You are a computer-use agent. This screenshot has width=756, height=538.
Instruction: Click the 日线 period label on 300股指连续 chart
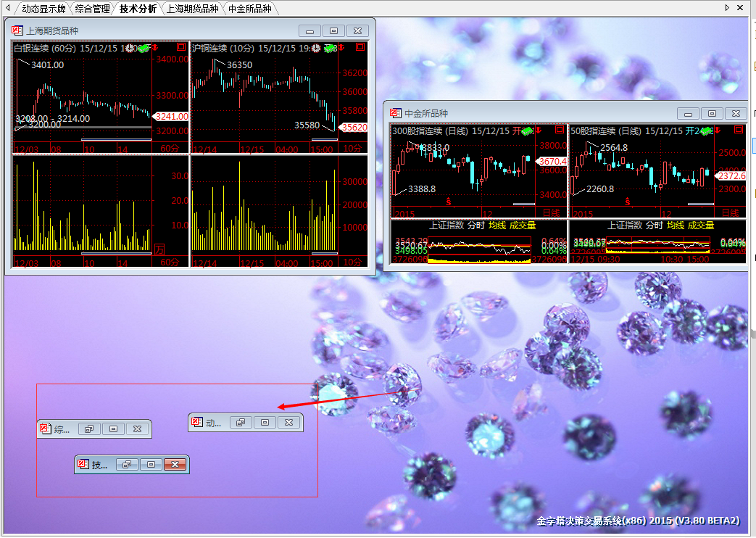click(552, 212)
